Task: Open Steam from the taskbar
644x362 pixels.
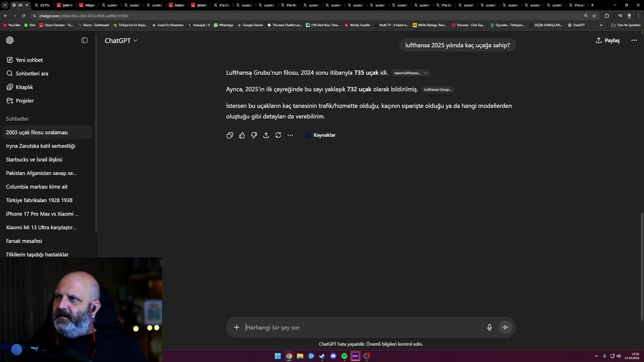Action: click(322, 356)
